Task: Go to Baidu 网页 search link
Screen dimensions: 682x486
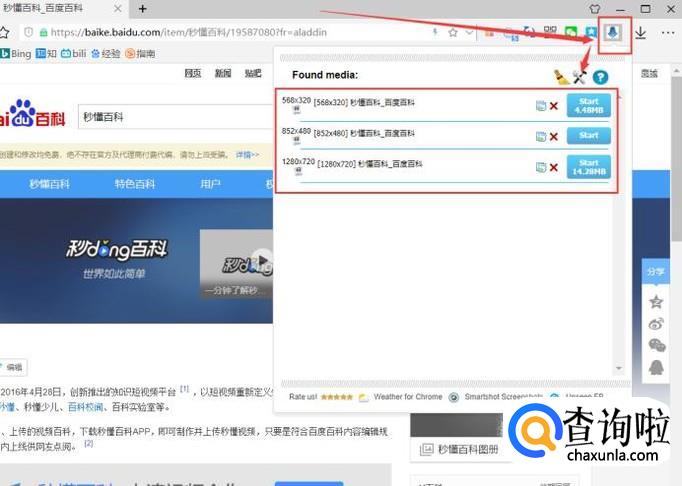Action: click(193, 73)
